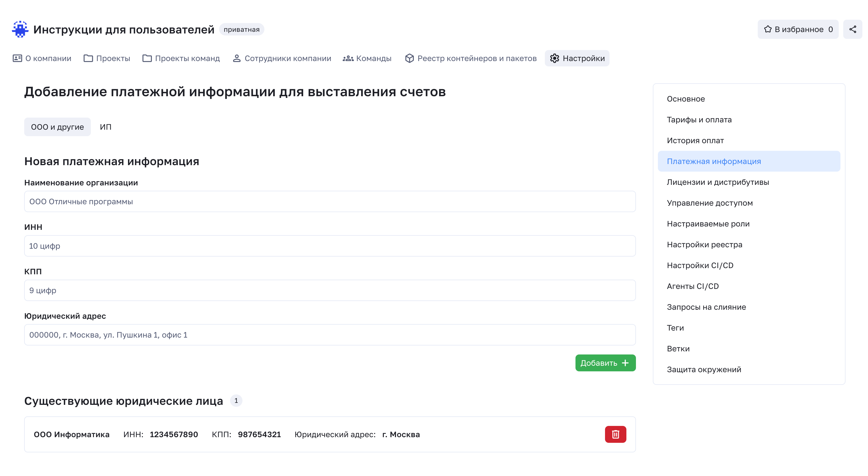Click the person icon for Сотрудники компании
The image size is (868, 476).
[237, 58]
